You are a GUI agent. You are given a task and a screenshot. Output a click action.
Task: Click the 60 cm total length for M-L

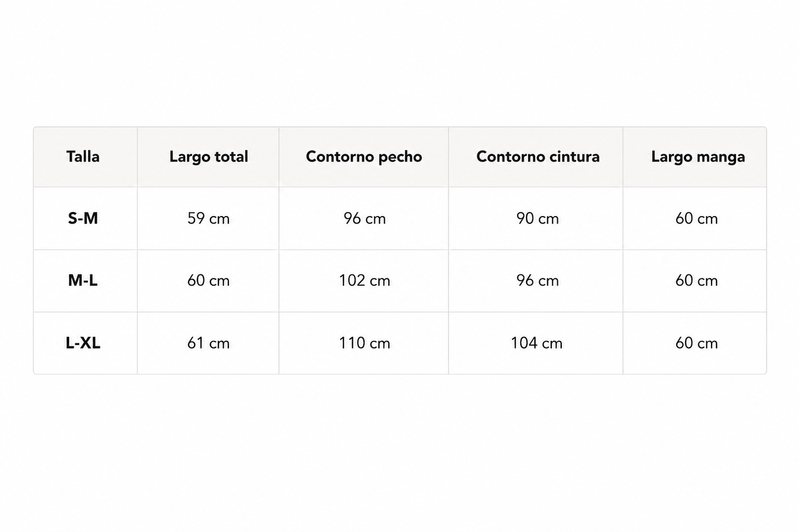[x=208, y=281]
